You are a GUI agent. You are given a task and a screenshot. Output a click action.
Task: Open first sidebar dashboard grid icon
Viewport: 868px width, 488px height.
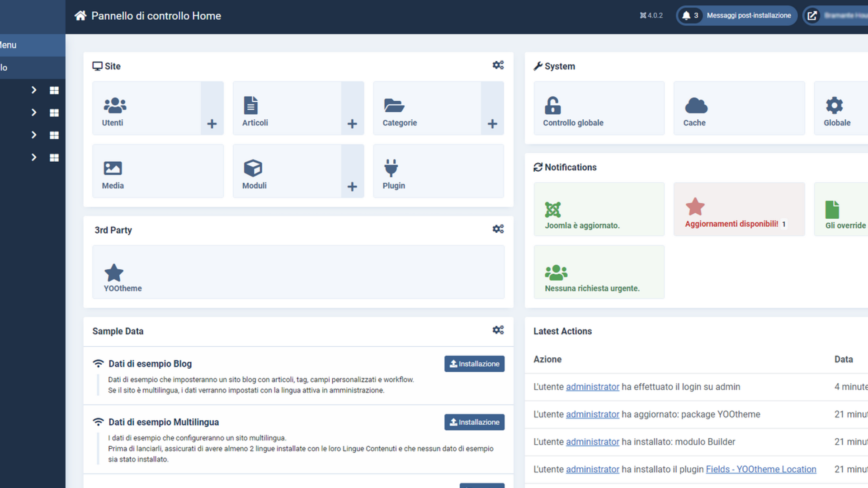[54, 90]
